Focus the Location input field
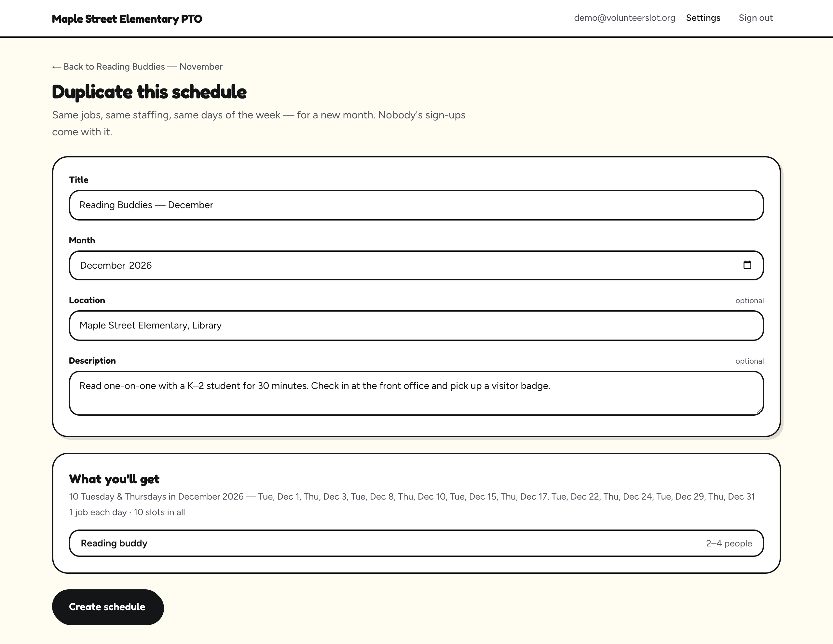833x644 pixels. (416, 325)
